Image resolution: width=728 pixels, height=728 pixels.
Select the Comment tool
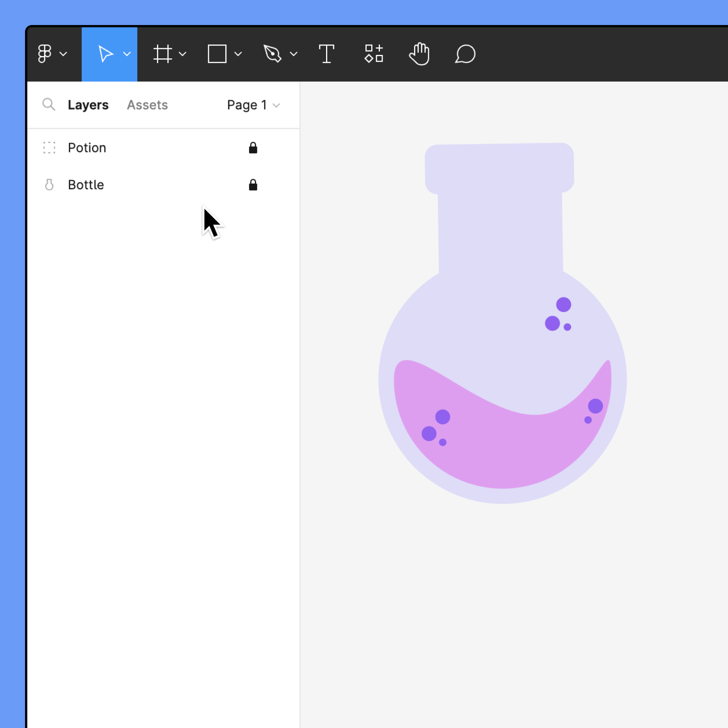[465, 54]
